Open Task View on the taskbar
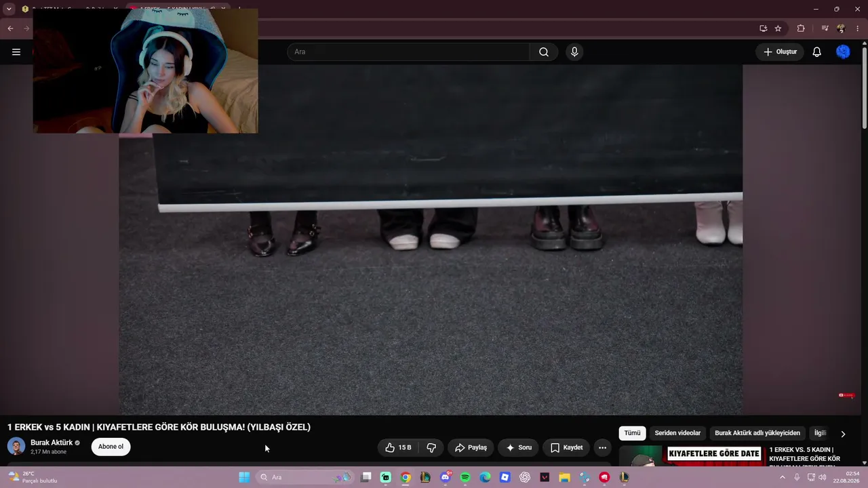The image size is (868, 488). pyautogui.click(x=366, y=477)
